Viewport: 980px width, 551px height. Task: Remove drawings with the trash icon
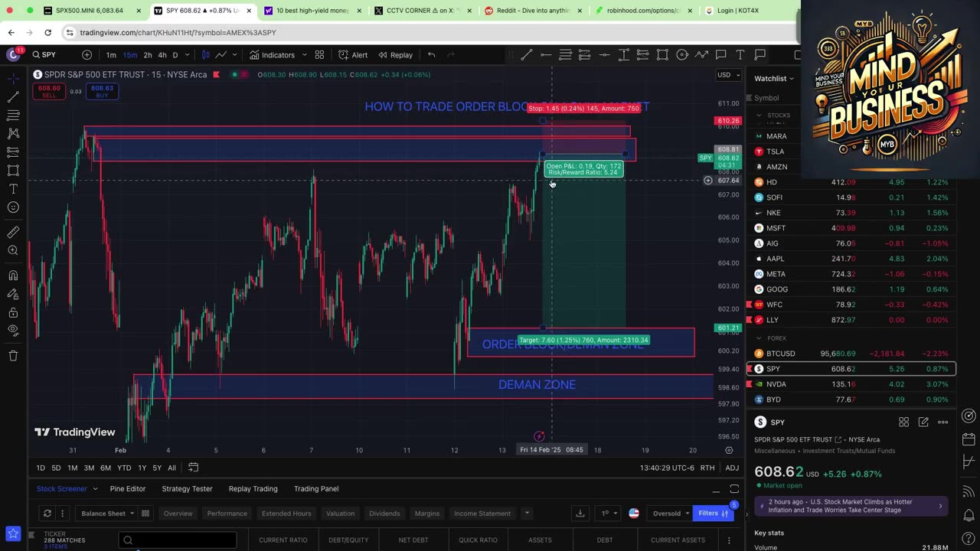pos(13,356)
